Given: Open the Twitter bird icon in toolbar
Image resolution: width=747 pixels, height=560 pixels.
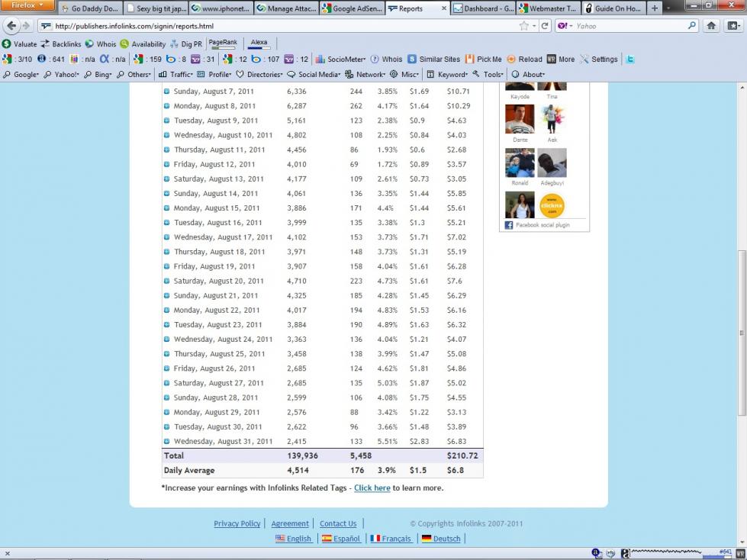Looking at the screenshot, I should point(631,59).
